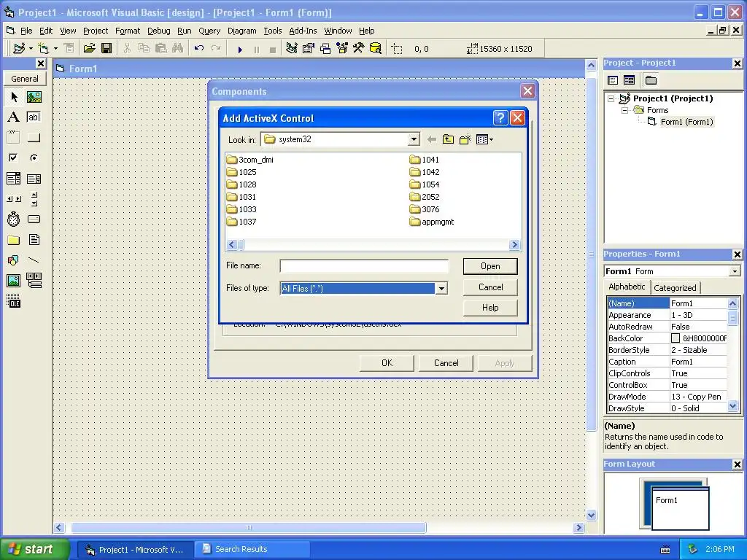The image size is (747, 560).
Task: Pick the TextBox control (abl icon)
Action: point(34,117)
